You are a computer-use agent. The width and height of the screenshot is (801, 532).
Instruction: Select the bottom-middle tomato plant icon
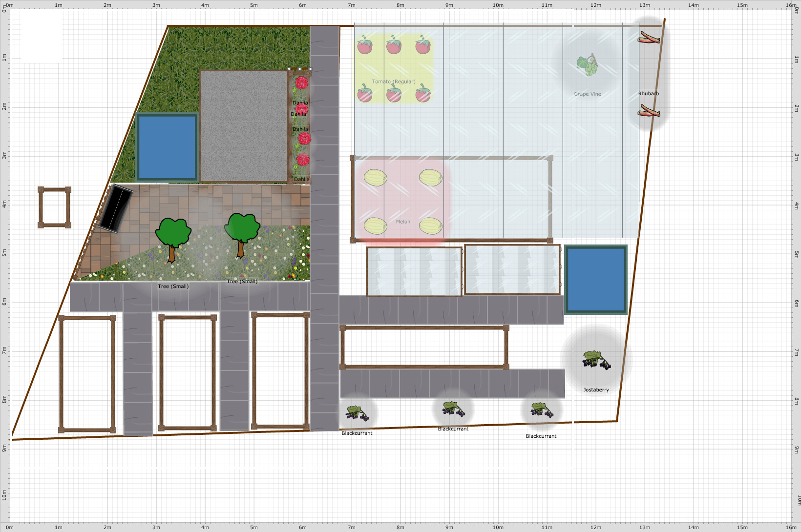click(x=394, y=93)
